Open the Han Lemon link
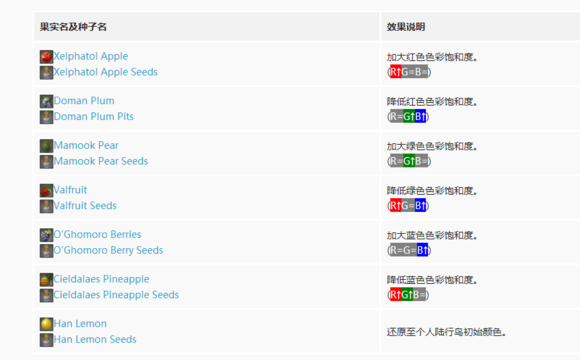 80,324
